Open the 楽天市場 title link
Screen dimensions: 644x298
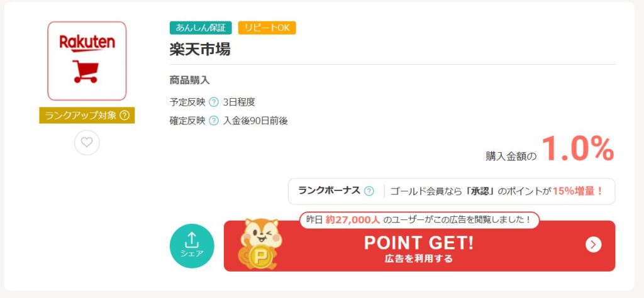pyautogui.click(x=200, y=49)
